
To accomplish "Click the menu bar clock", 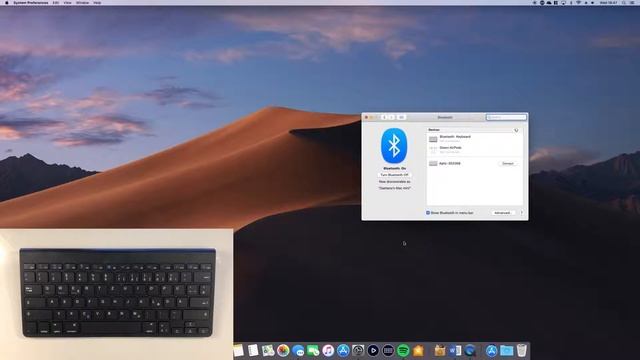I will (x=608, y=2).
